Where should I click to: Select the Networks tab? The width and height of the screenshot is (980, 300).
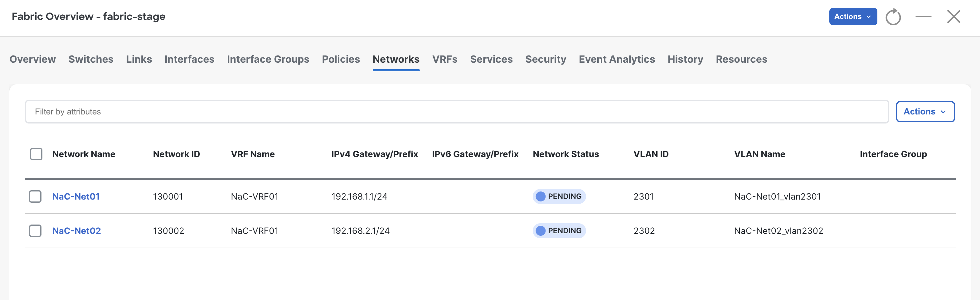(x=396, y=59)
